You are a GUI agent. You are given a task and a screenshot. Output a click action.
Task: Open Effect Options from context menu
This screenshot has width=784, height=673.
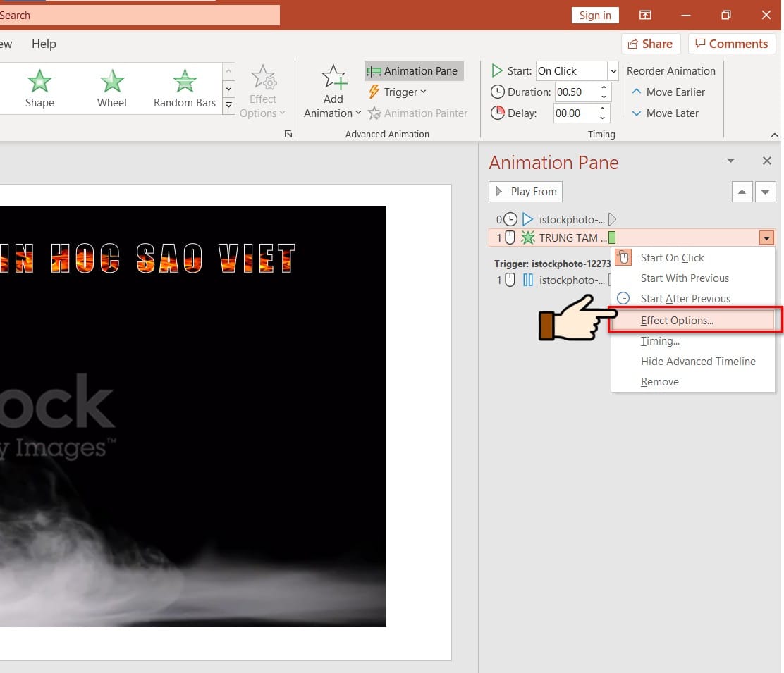coord(694,320)
